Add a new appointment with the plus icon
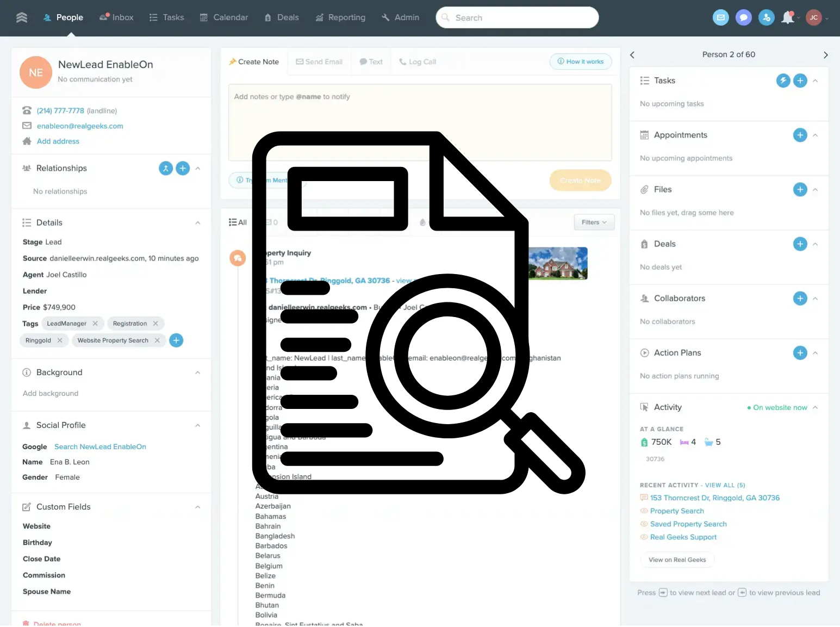The width and height of the screenshot is (840, 627). (800, 135)
